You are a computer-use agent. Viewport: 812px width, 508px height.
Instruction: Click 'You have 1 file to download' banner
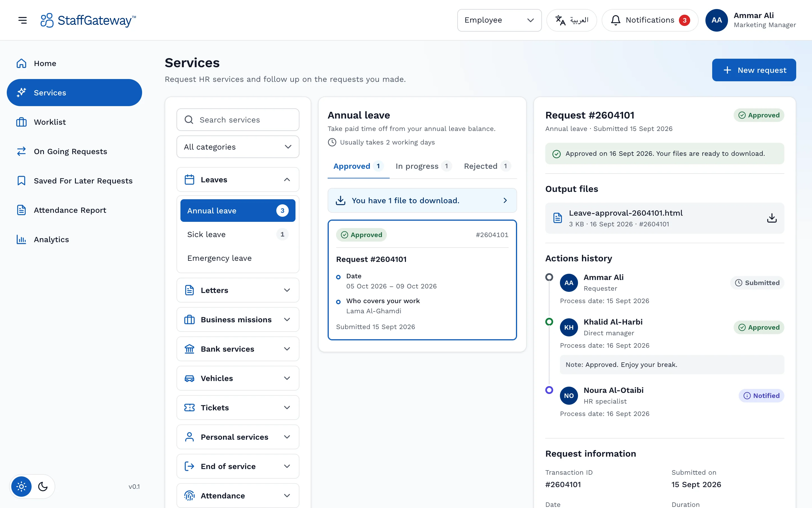pyautogui.click(x=422, y=200)
